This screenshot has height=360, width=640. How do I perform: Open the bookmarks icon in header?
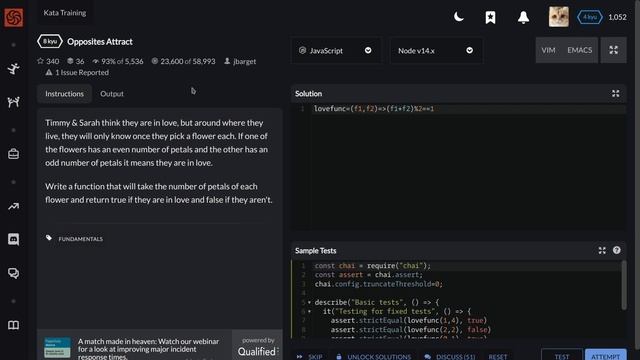pos(490,17)
